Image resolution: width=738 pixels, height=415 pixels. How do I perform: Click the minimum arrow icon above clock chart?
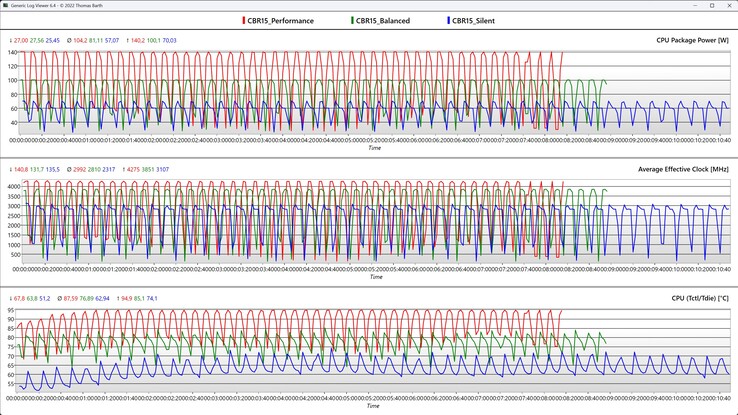[10, 169]
